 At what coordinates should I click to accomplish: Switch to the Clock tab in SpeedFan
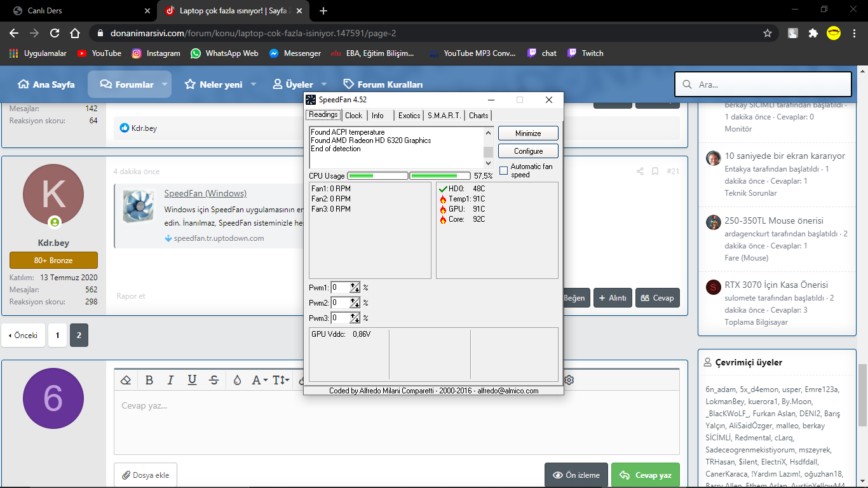tap(353, 116)
